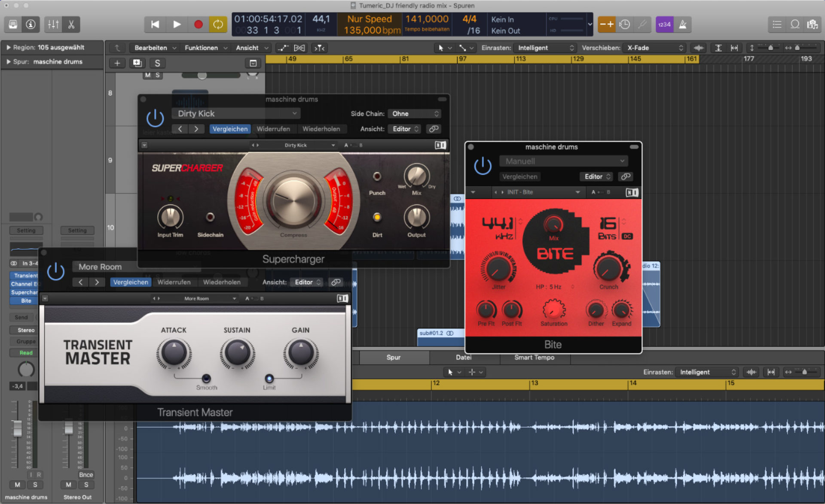Open the event list icon in the toolbar

coord(776,24)
